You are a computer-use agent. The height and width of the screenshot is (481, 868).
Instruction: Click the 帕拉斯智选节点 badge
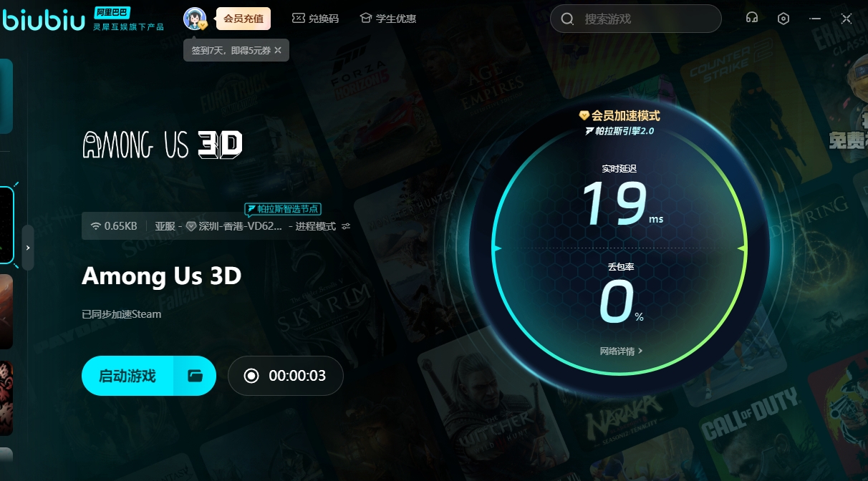282,209
